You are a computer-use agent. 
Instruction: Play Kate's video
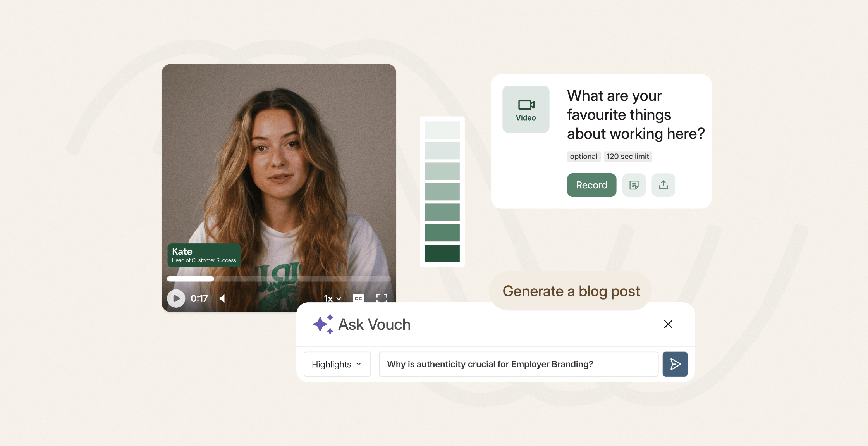(176, 298)
